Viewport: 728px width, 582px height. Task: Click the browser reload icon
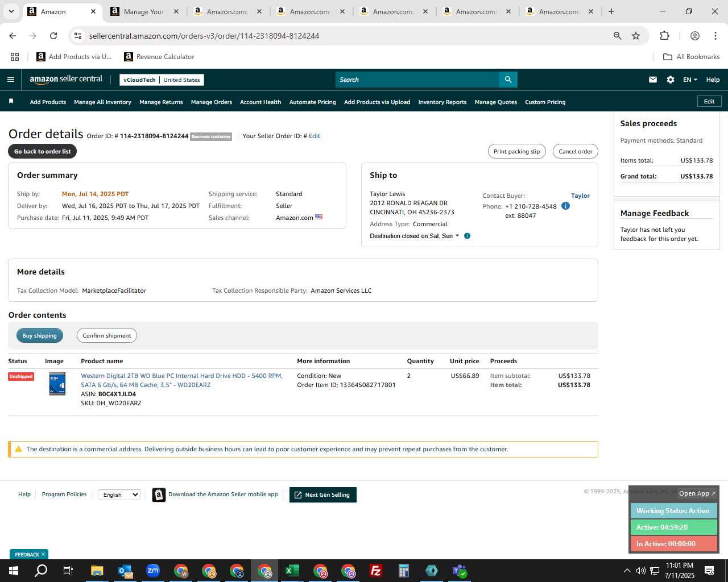pos(53,36)
